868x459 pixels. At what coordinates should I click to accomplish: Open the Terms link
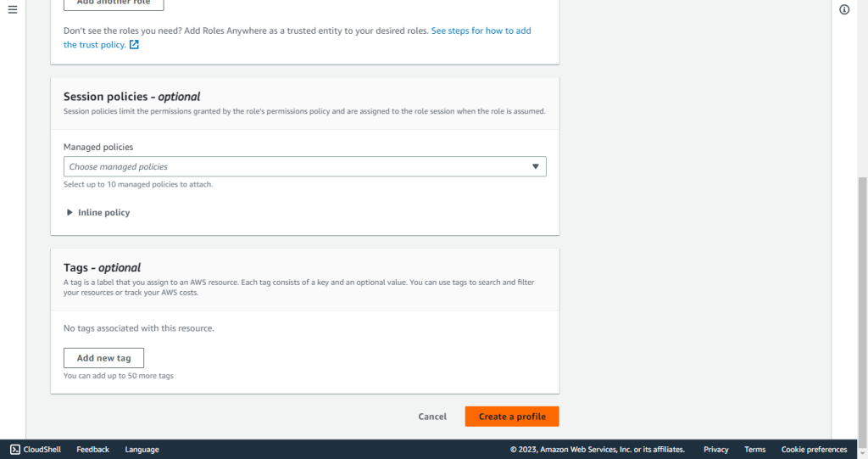pyautogui.click(x=754, y=450)
